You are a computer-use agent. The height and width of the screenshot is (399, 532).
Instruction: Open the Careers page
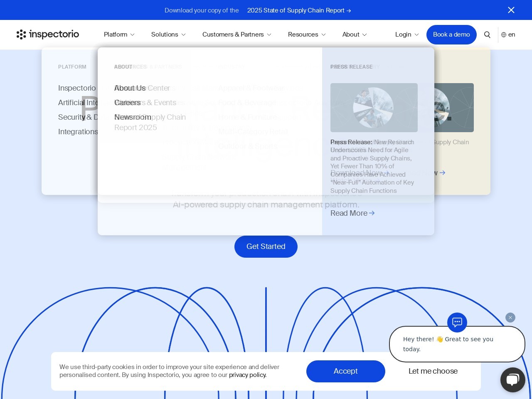[x=127, y=103]
